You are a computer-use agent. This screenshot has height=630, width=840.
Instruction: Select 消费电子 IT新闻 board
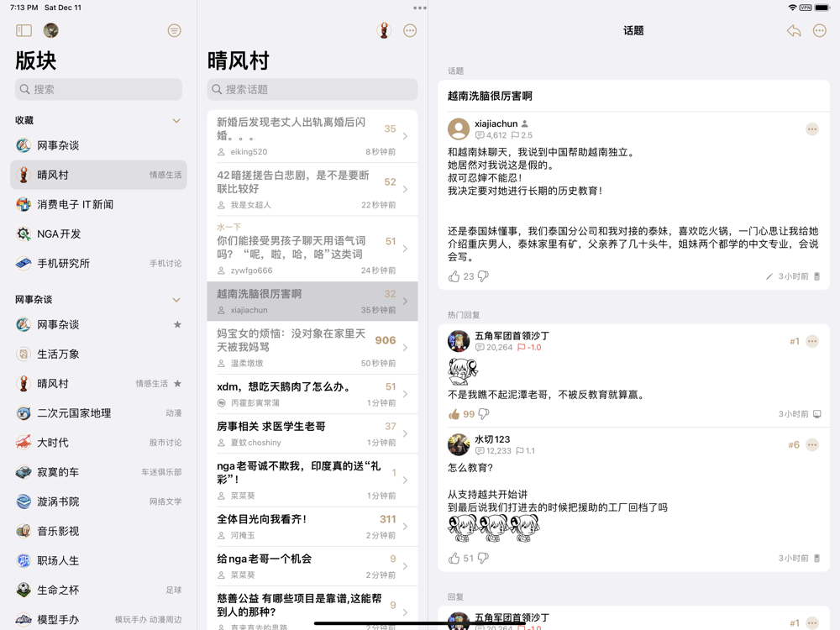[98, 204]
